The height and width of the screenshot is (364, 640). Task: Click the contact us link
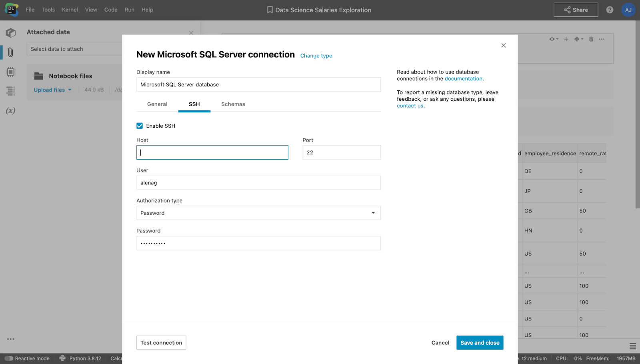coord(410,106)
